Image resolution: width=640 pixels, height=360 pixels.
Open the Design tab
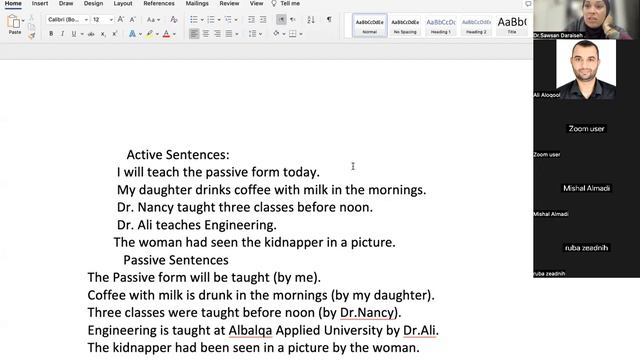point(93,3)
